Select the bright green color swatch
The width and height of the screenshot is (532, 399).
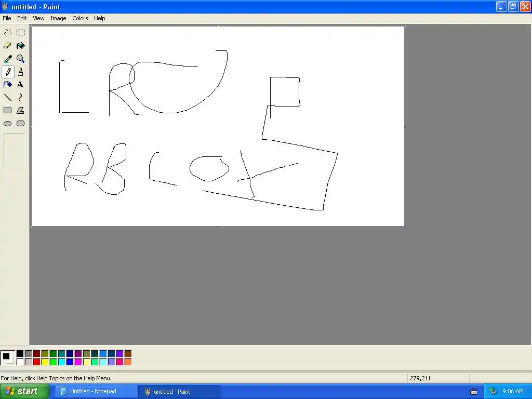coord(54,362)
